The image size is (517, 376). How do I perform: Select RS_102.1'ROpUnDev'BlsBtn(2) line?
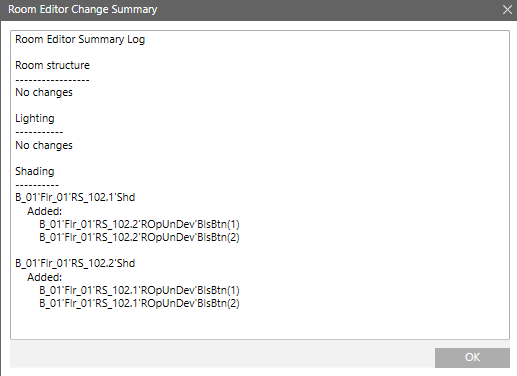tap(139, 303)
